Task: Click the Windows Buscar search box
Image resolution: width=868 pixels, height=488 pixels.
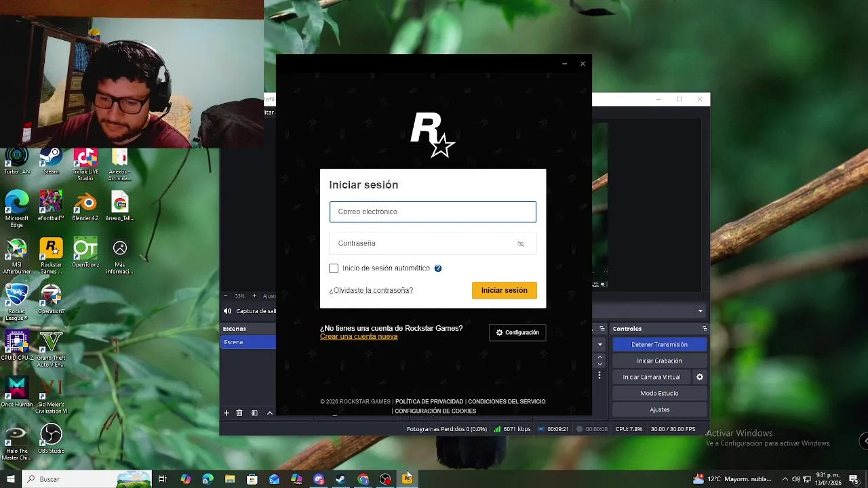Action: point(88,479)
